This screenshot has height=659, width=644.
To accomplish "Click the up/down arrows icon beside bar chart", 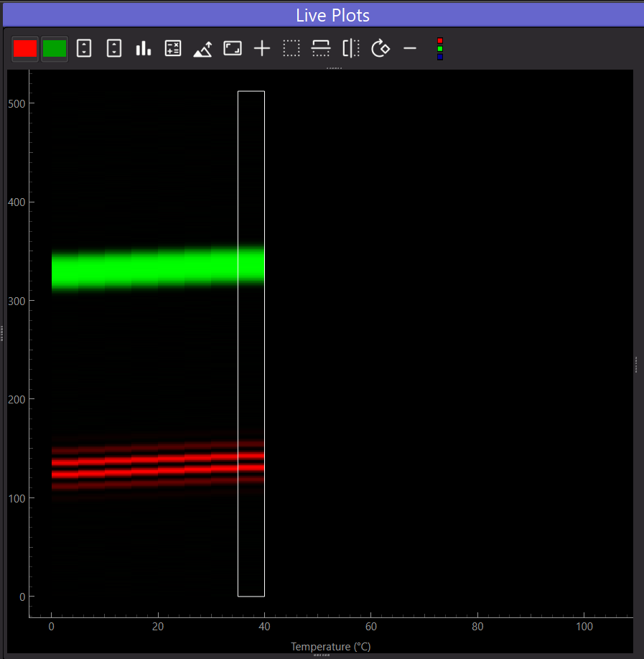I will tap(114, 48).
